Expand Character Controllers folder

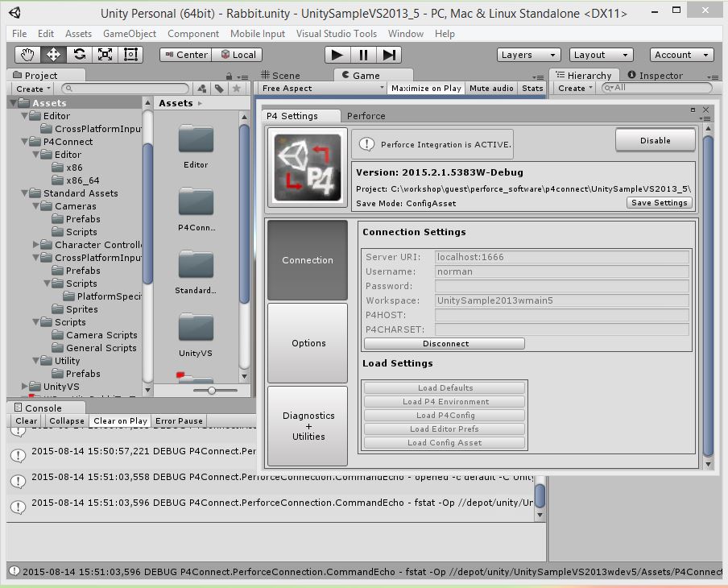pos(35,244)
